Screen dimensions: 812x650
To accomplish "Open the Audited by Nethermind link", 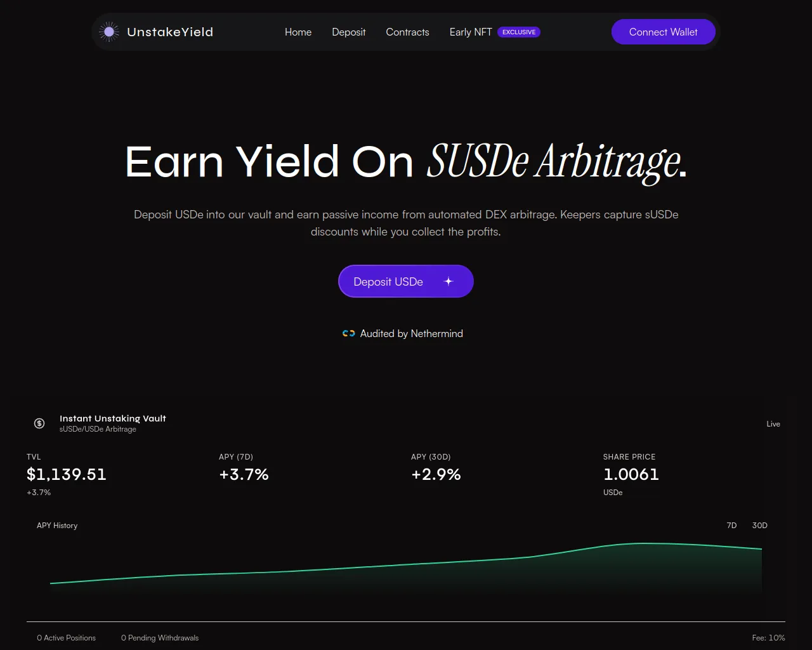I will [411, 333].
